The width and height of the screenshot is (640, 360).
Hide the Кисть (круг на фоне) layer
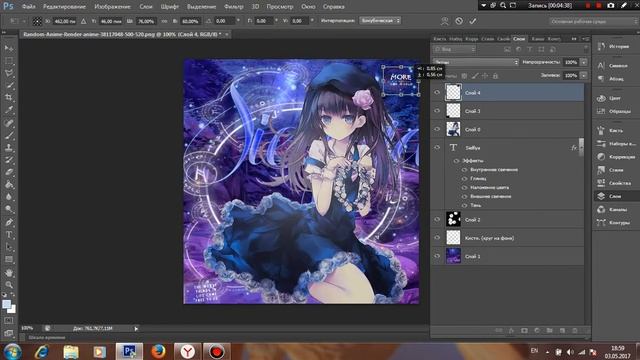point(437,238)
